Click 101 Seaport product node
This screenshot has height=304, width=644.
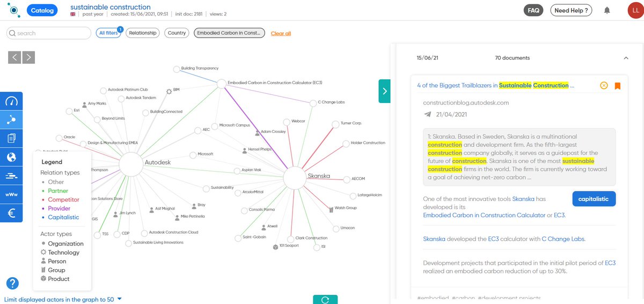click(275, 247)
